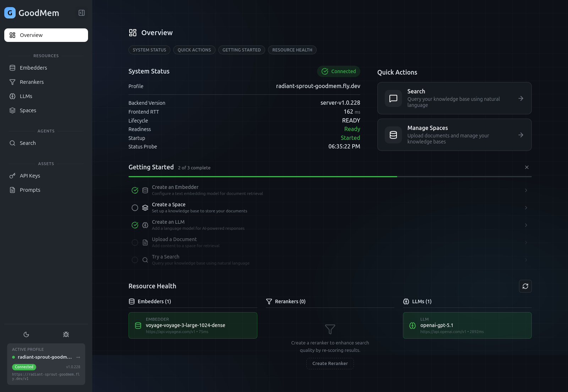Open the Embedders section in sidebar

[x=33, y=67]
